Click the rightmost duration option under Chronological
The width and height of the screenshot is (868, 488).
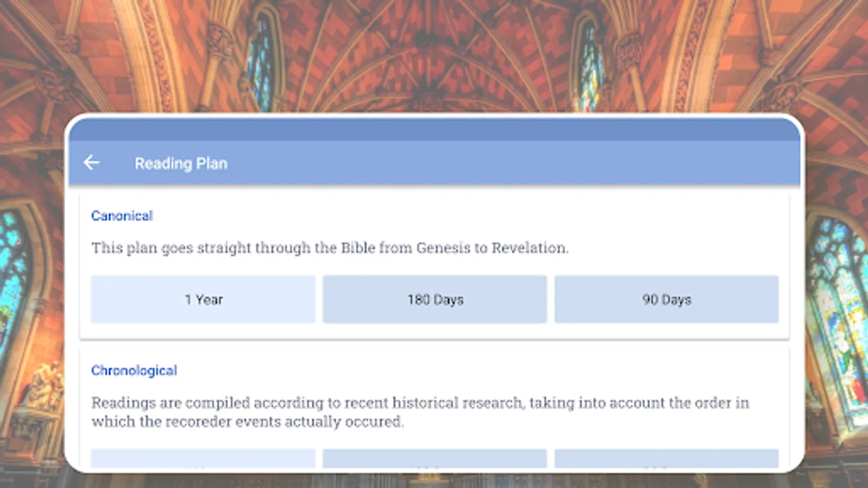666,460
